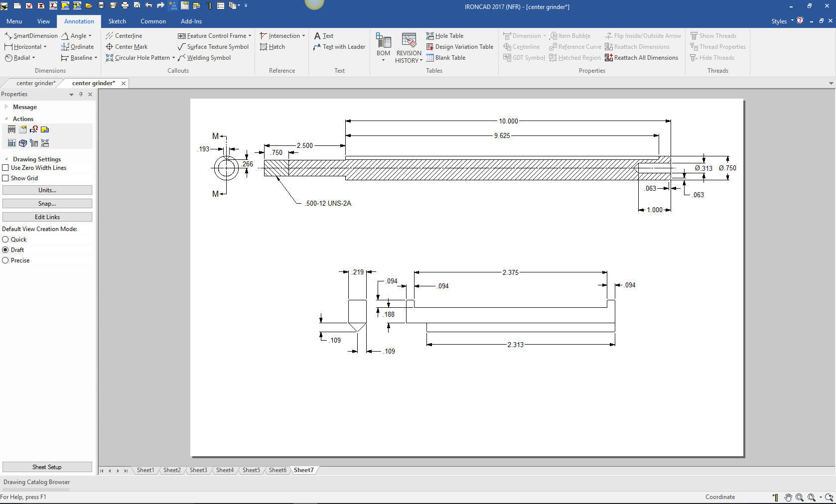Click Reattach All Dimensions

[x=641, y=58]
